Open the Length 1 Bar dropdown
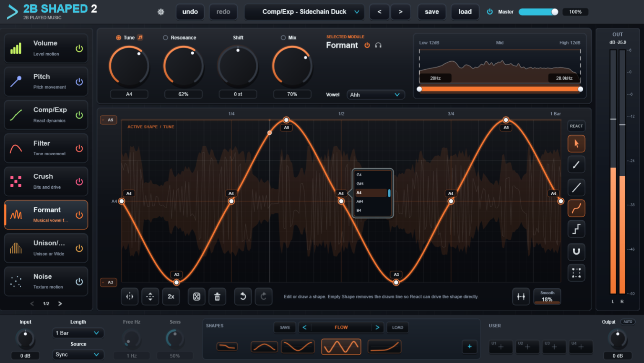Screen dimensions: 644x363 [78, 333]
